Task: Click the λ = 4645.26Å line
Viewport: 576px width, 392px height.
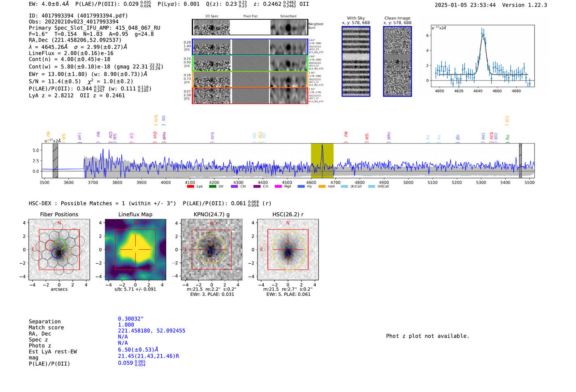Action: pyautogui.click(x=78, y=47)
